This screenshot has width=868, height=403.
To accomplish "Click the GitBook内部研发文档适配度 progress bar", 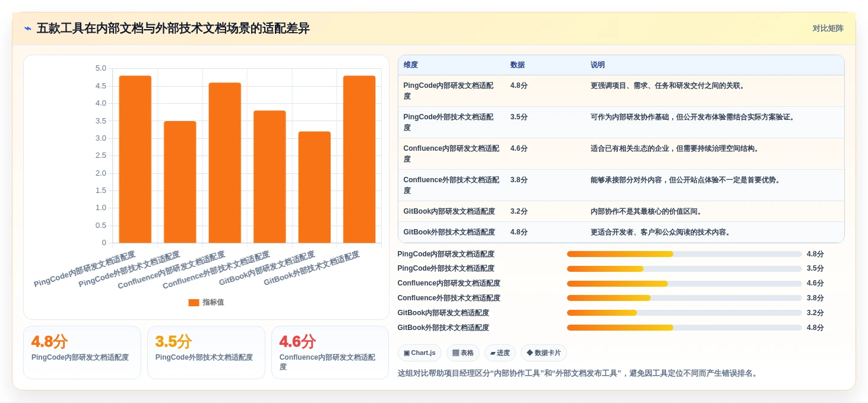I will 685,313.
